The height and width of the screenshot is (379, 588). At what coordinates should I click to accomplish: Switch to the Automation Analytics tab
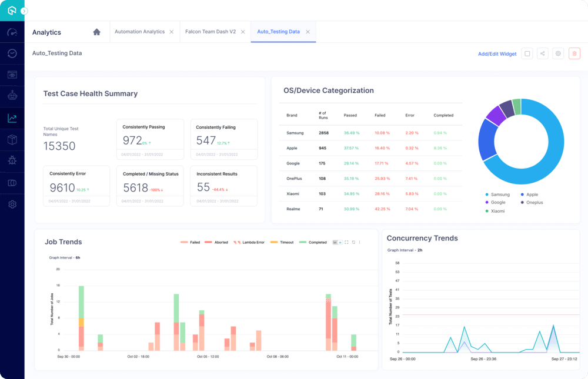point(141,32)
